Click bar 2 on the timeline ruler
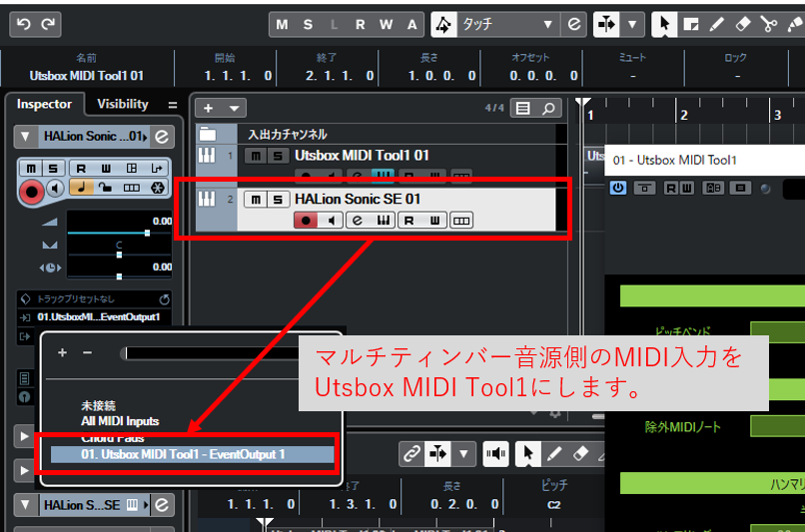The image size is (805, 532). point(683,115)
